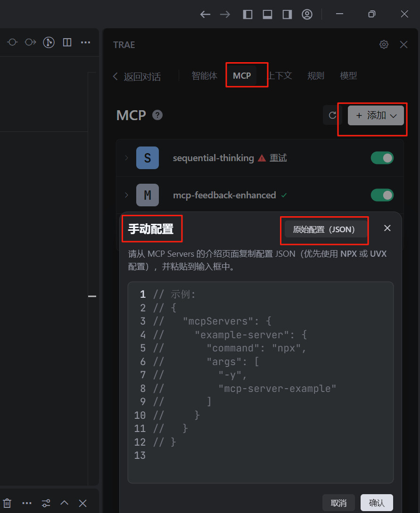This screenshot has width=420, height=513.
Task: Toggle the bottom panel layout icon
Action: coord(267,15)
